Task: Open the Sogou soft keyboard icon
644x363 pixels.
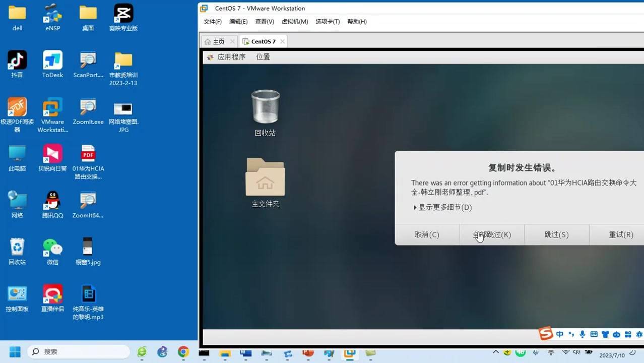Action: [594, 334]
